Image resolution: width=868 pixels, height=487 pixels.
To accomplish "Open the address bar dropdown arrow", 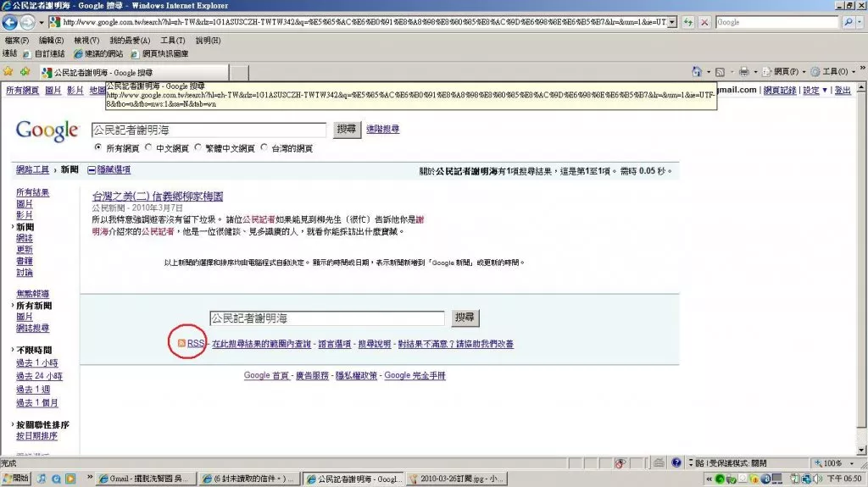I will 672,22.
